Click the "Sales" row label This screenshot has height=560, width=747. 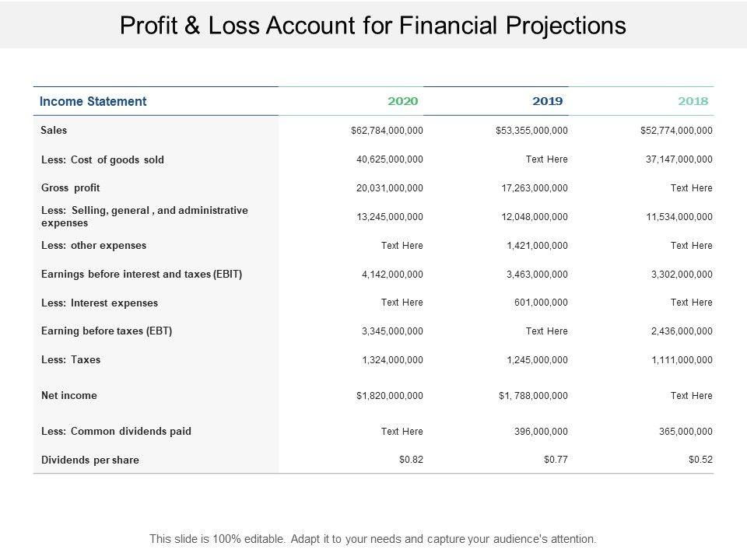(54, 131)
